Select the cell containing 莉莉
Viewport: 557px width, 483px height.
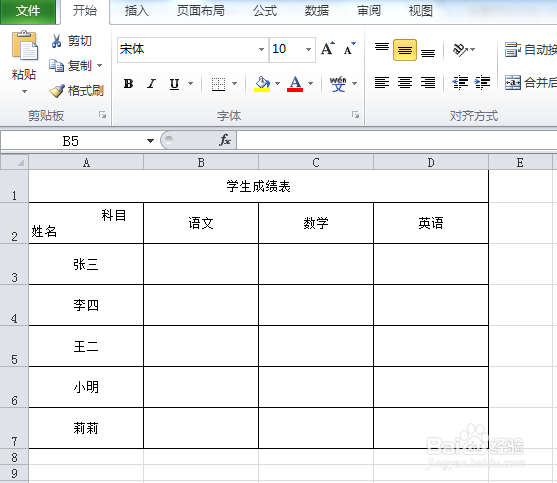tap(86, 428)
